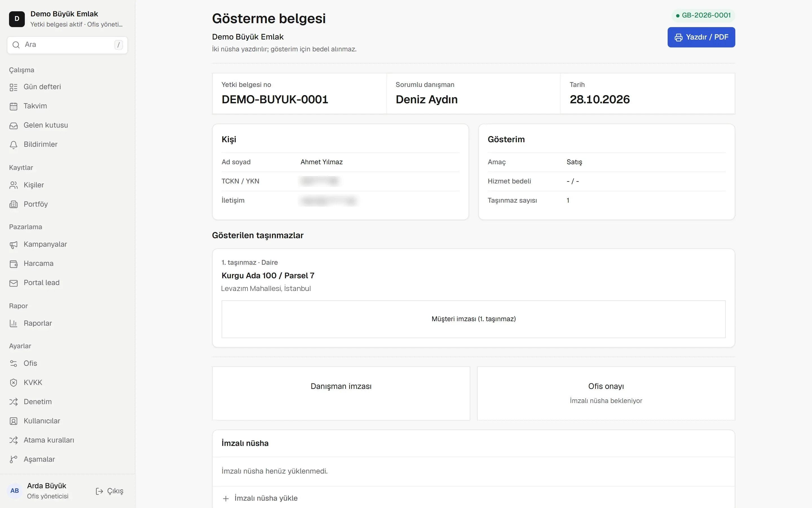812x508 pixels.
Task: Click the Denetim shuffle icon
Action: pos(14,402)
